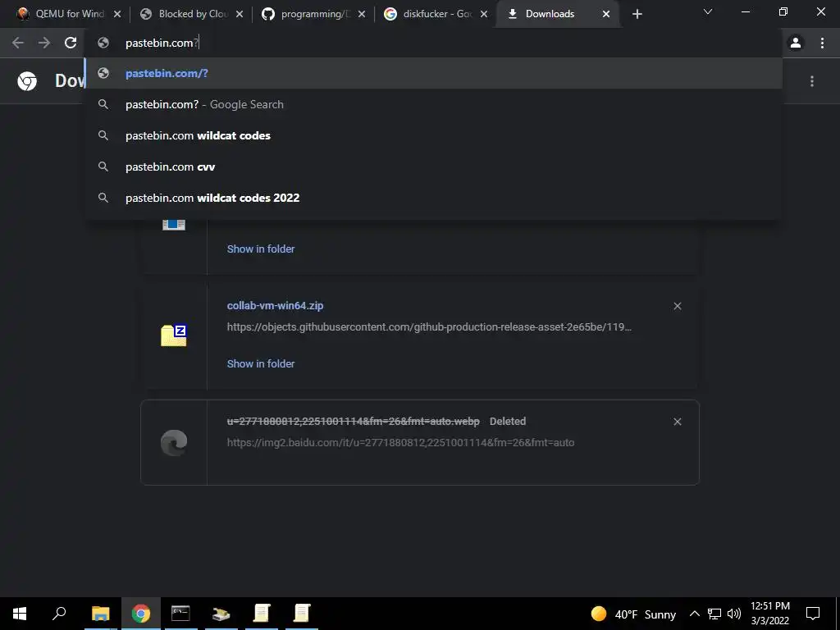Screen dimensions: 840x630
Task: Reload the current page
Action: pyautogui.click(x=71, y=43)
